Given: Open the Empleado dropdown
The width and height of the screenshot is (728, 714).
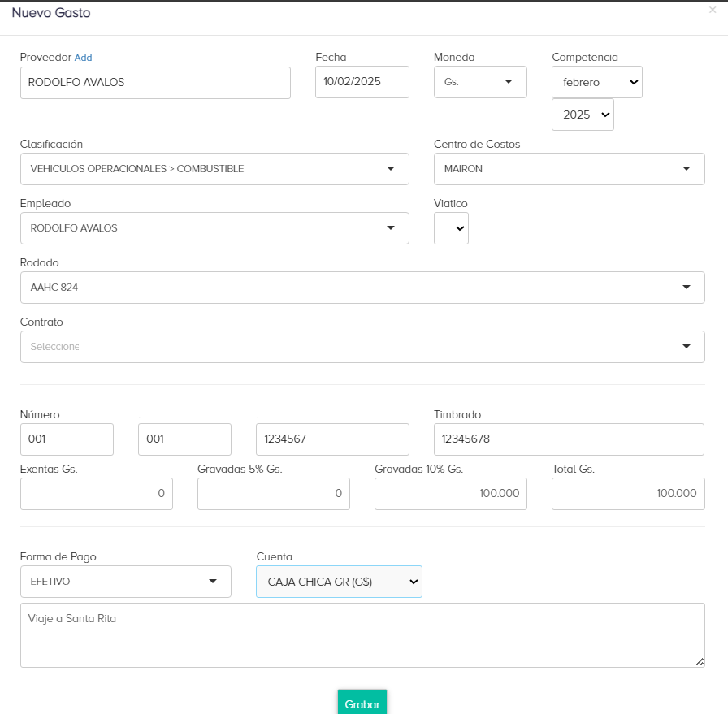Looking at the screenshot, I should pyautogui.click(x=214, y=228).
